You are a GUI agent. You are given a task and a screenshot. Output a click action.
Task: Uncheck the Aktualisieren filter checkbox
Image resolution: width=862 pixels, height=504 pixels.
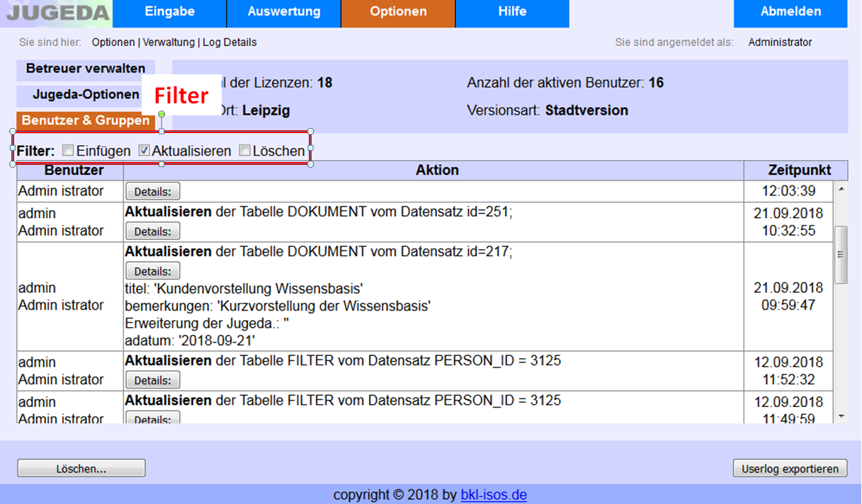pyautogui.click(x=144, y=151)
